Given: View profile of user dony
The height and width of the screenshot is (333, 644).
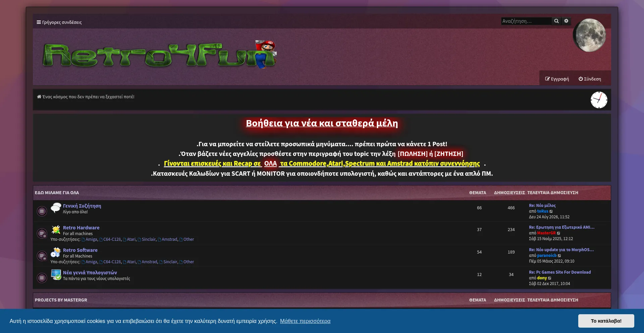Looking at the screenshot, I should pos(542,278).
